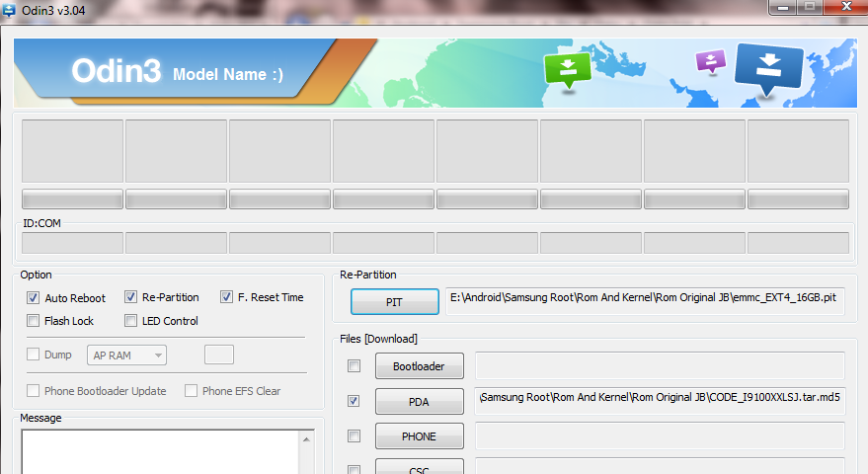This screenshot has width=868, height=474.
Task: Check Phone Bootloader Update option
Action: (34, 391)
